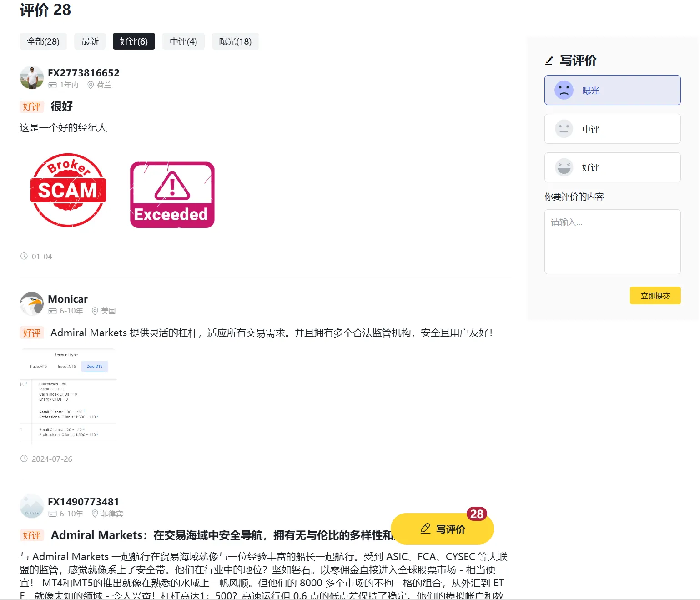Click the 好评 tag on Monicar's review
This screenshot has width=700, height=600.
pyautogui.click(x=32, y=333)
